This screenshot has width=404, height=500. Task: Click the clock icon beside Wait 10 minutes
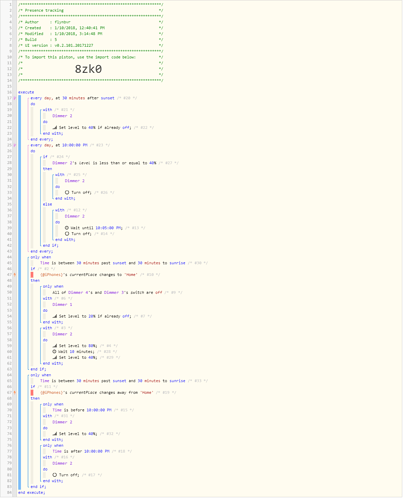point(54,352)
